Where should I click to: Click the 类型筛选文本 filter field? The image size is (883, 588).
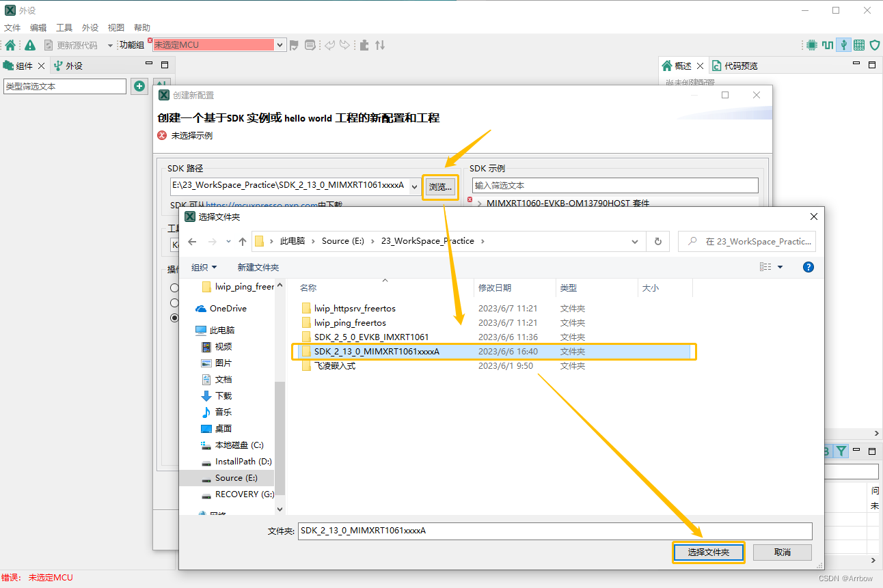click(x=65, y=86)
